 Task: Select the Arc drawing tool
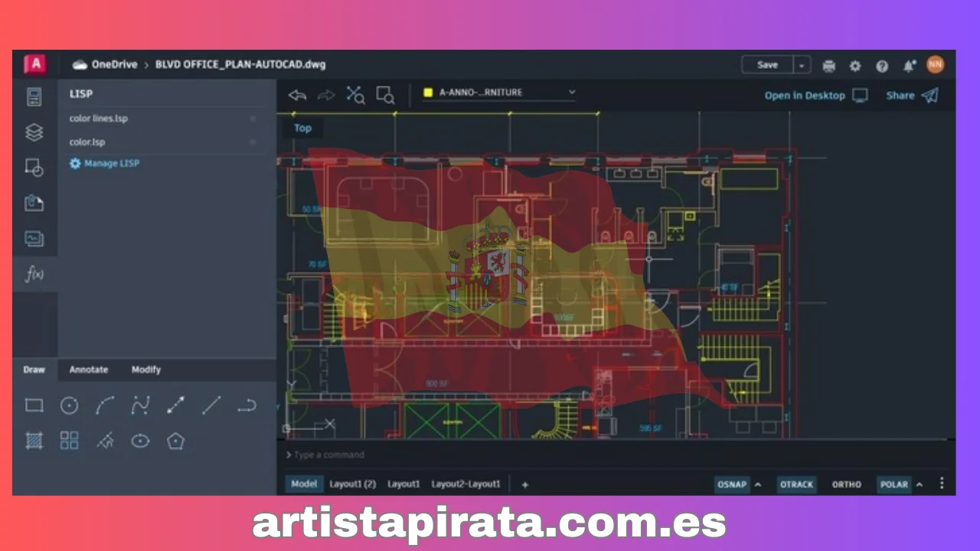(105, 405)
